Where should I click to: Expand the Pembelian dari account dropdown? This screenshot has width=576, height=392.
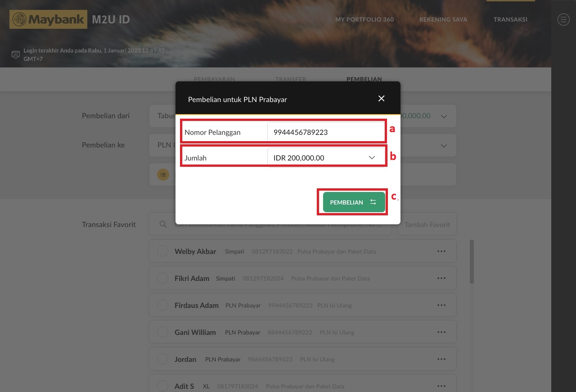click(x=444, y=116)
